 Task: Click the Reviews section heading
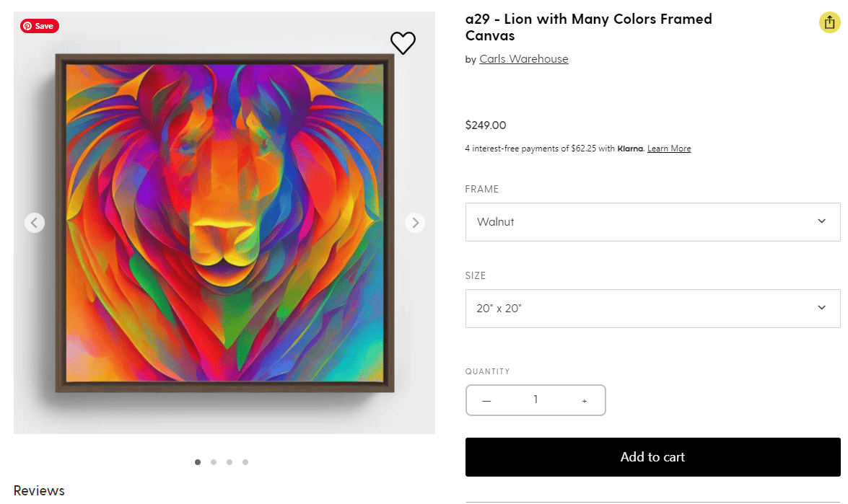(39, 491)
